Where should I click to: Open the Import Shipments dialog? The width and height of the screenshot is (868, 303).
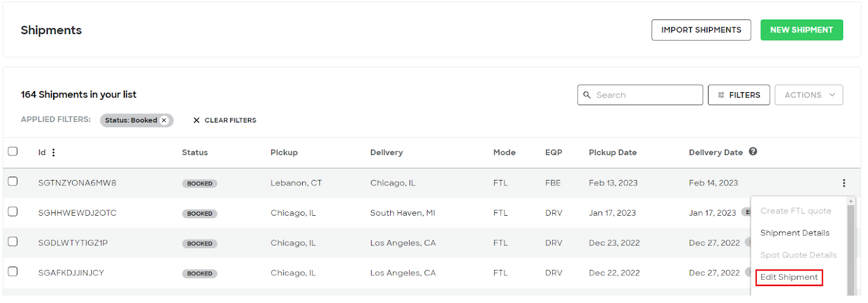[x=701, y=30]
